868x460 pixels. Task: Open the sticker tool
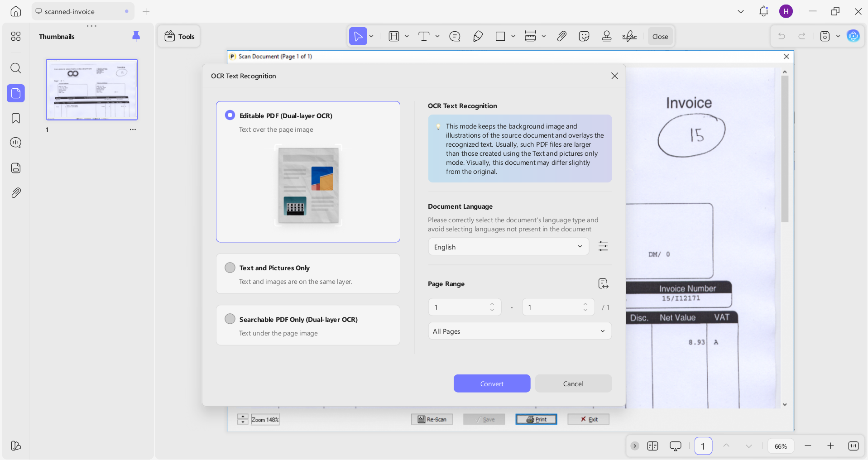click(x=584, y=36)
